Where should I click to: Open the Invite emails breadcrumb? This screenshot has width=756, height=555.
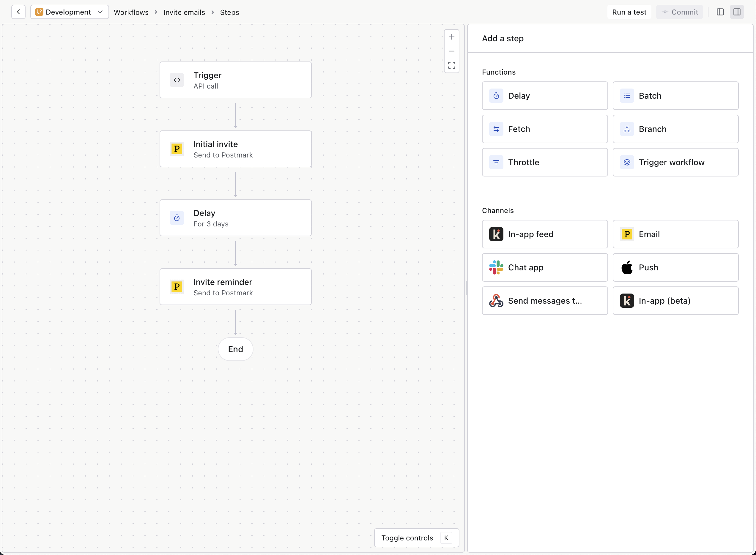coord(184,12)
